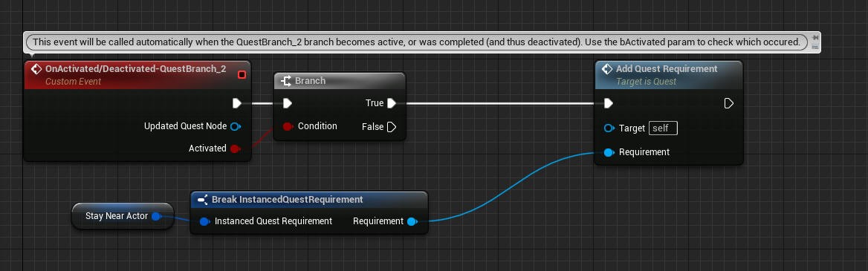Select the Break InstancedQuestRequirement node title
The height and width of the screenshot is (271, 868).
[x=288, y=200]
